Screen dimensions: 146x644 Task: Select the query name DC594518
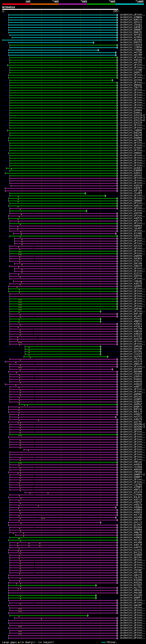(x=8, y=8)
